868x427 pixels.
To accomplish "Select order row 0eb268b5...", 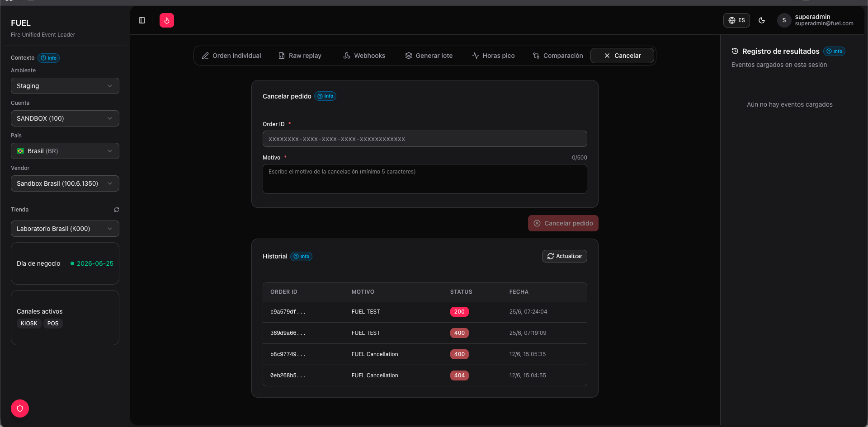I will pyautogui.click(x=425, y=375).
